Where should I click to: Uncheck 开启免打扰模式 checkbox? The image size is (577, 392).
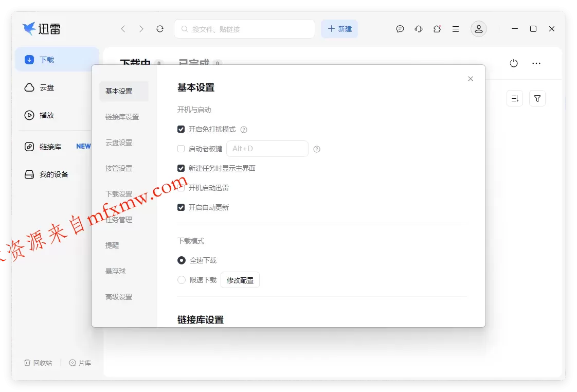181,129
